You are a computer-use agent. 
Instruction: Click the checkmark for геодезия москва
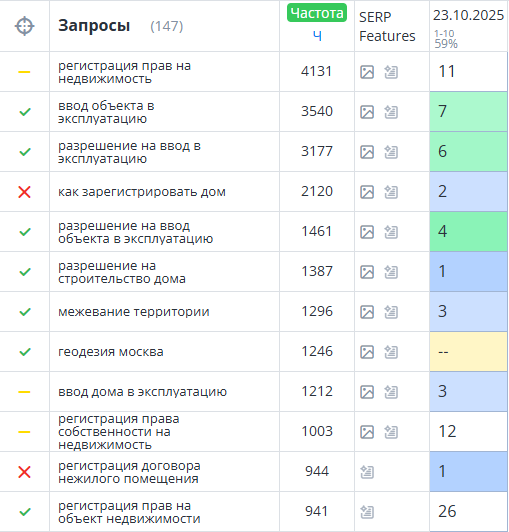(25, 352)
